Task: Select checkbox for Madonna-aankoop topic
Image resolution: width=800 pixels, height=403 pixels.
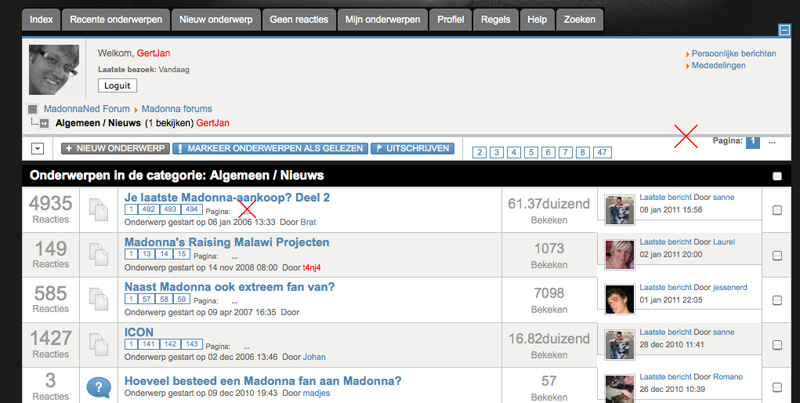Action: coord(777,210)
